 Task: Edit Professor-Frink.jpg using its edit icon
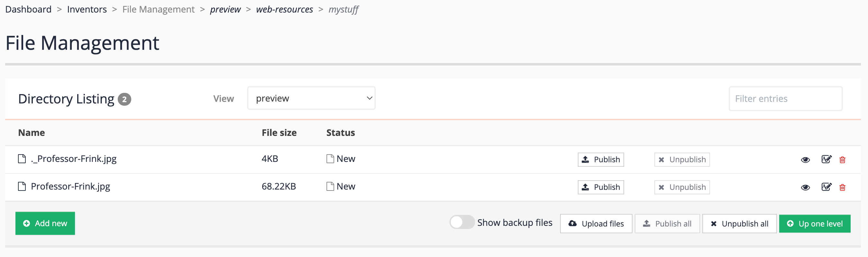826,187
